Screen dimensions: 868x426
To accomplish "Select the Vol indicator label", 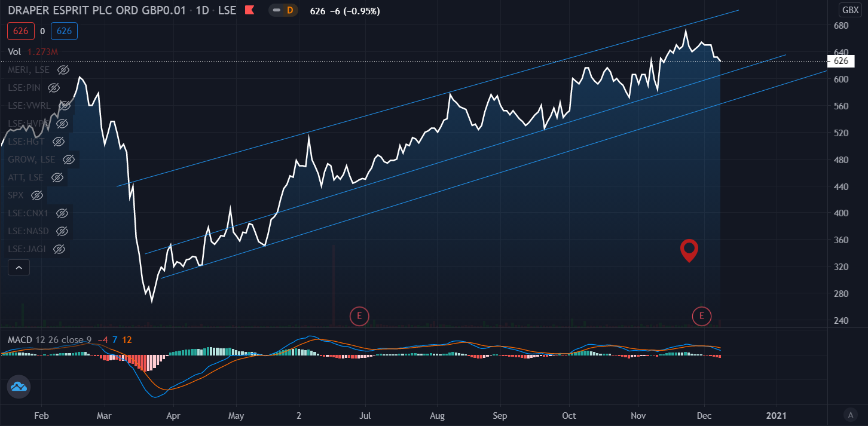I will [14, 52].
